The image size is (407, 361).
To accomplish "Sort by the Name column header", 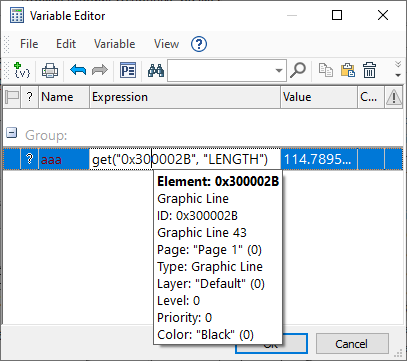I will pyautogui.click(x=64, y=97).
